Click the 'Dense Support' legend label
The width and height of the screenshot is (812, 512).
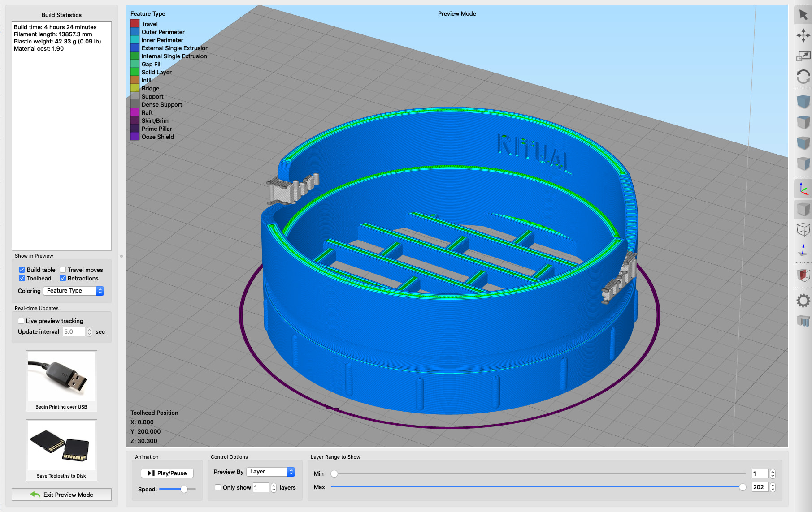pos(162,104)
